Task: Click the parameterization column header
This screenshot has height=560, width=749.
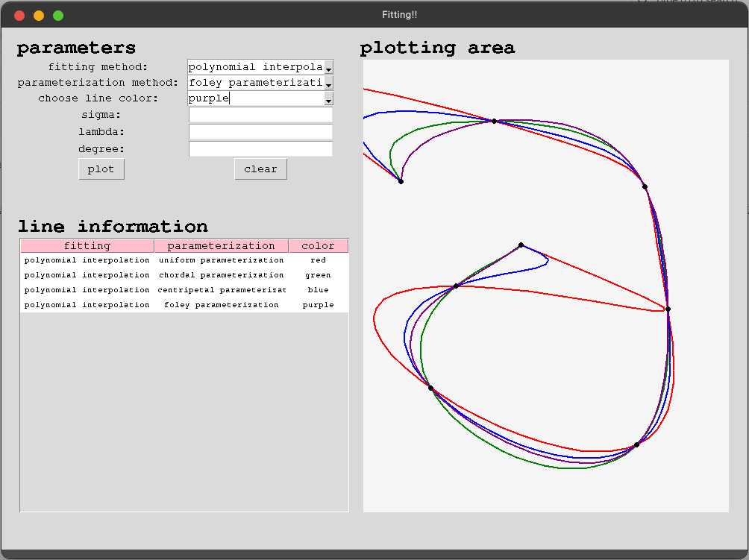Action: [x=221, y=246]
